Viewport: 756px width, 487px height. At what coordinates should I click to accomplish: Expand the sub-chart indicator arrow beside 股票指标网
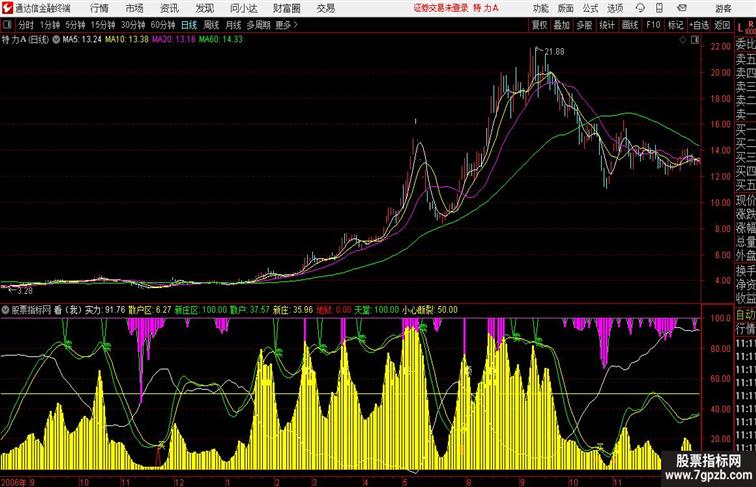click(5, 310)
